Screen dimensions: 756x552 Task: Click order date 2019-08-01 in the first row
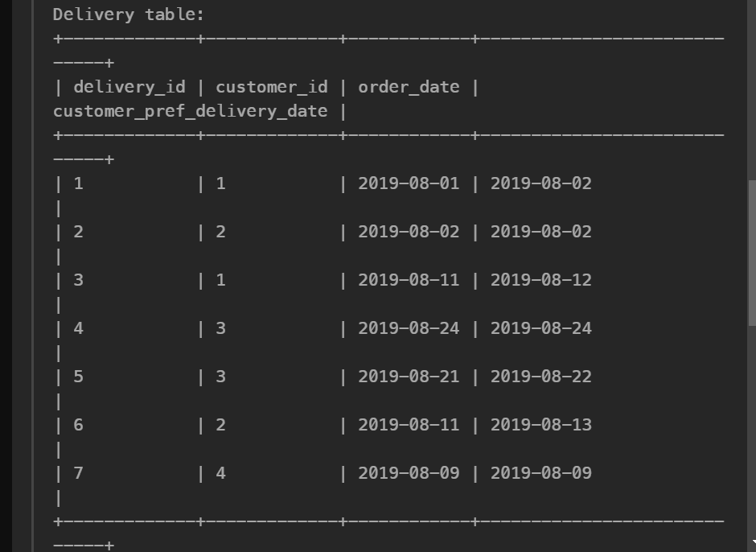409,183
